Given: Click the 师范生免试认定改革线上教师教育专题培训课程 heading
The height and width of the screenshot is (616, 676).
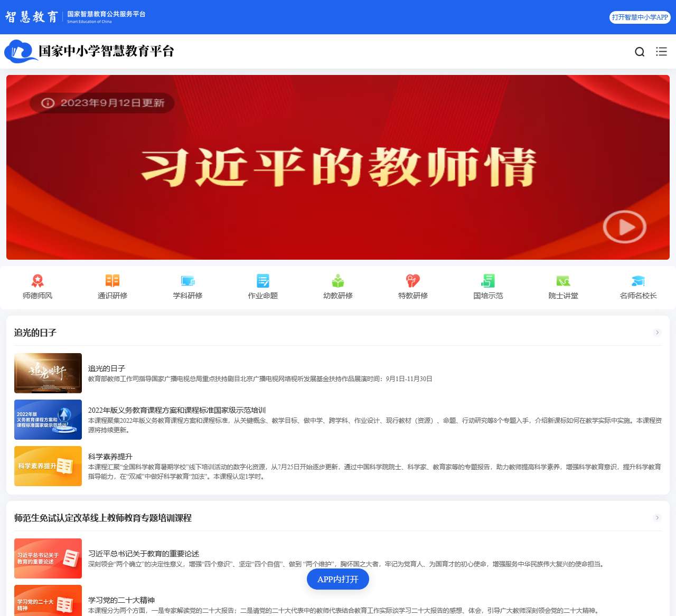Looking at the screenshot, I should pos(103,518).
